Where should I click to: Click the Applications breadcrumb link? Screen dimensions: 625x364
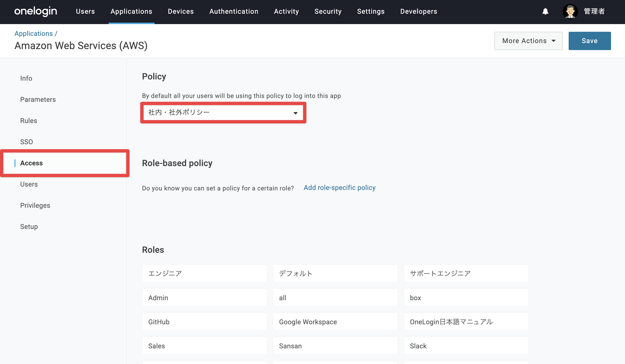click(x=34, y=33)
